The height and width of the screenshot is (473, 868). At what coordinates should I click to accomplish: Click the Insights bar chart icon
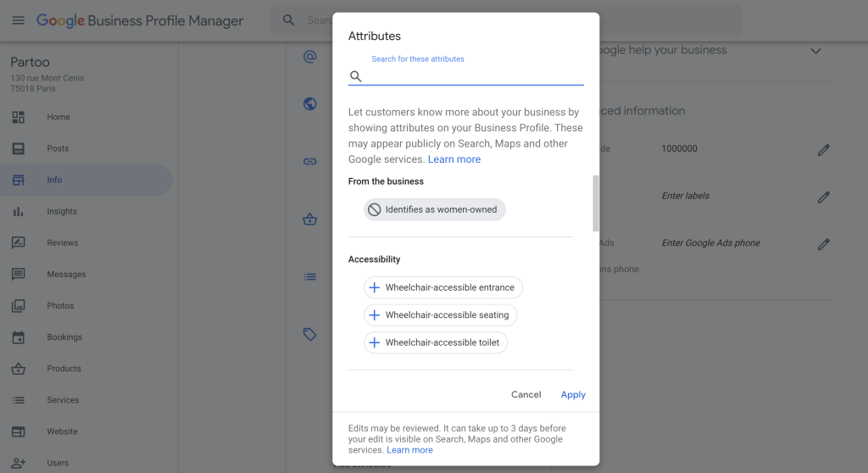[x=19, y=212]
